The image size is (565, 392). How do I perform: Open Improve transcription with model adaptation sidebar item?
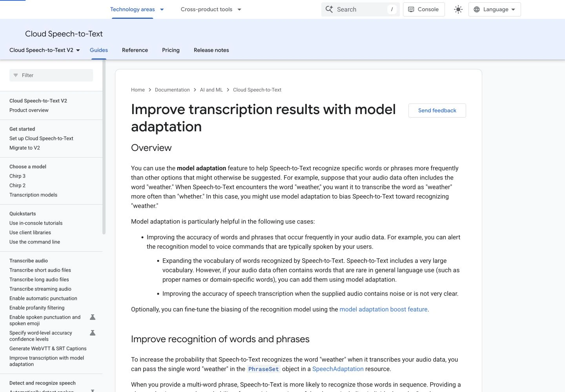47,361
